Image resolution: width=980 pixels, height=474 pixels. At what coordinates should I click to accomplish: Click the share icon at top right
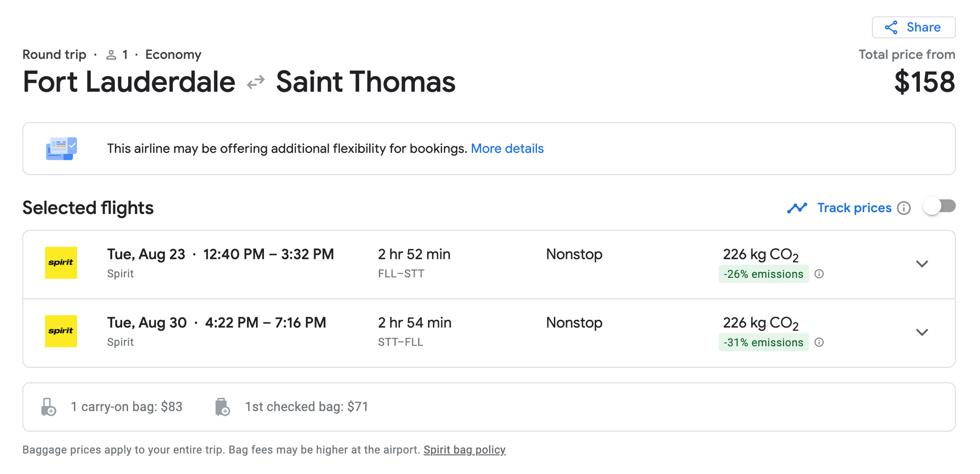pos(891,28)
